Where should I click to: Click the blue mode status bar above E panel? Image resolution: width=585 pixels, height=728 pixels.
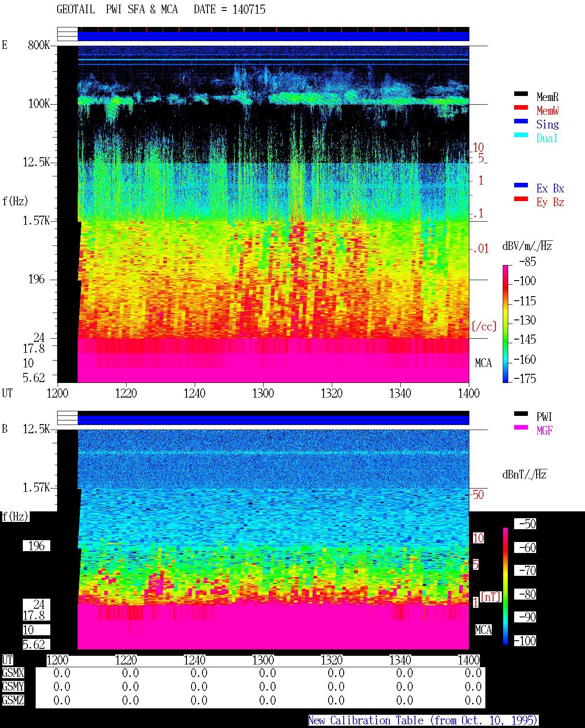pos(273,36)
